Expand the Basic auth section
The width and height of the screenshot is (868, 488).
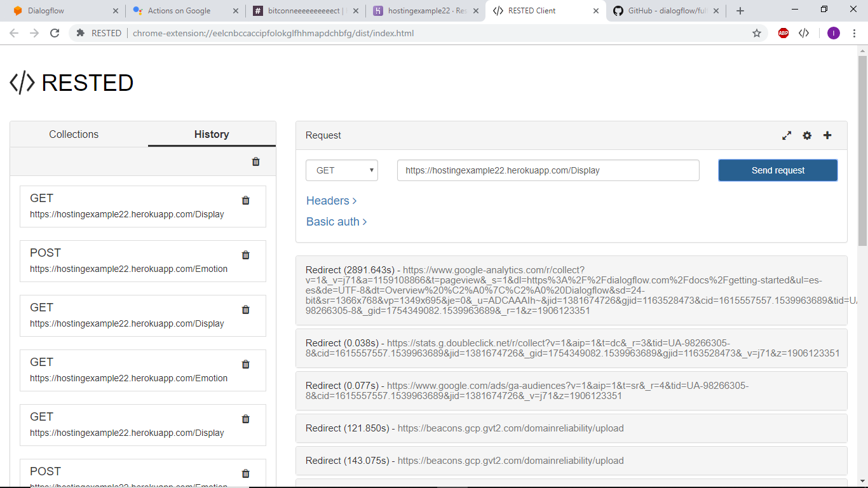(337, 222)
